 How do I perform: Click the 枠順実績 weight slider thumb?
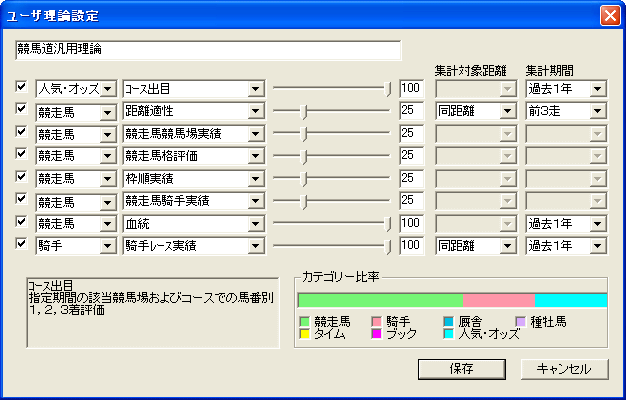(304, 179)
